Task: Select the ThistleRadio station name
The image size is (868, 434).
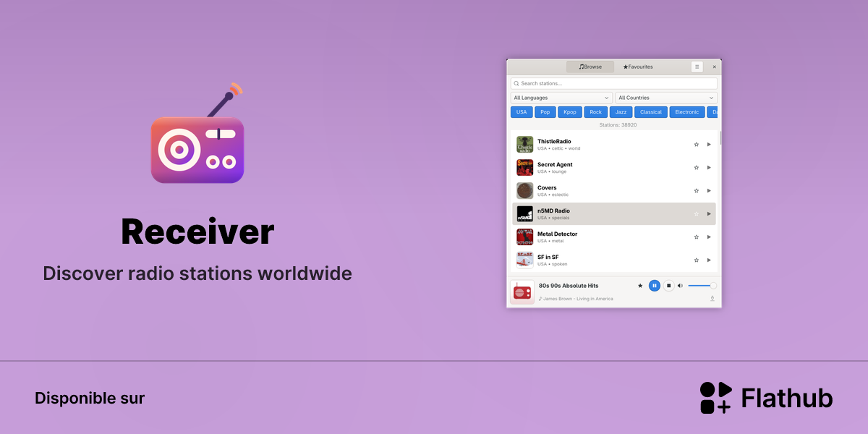Action: (554, 142)
